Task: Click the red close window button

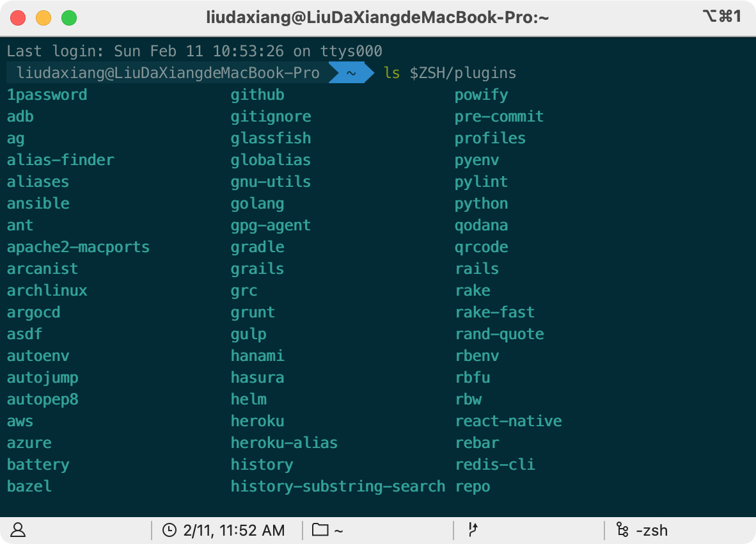Action: [18, 18]
